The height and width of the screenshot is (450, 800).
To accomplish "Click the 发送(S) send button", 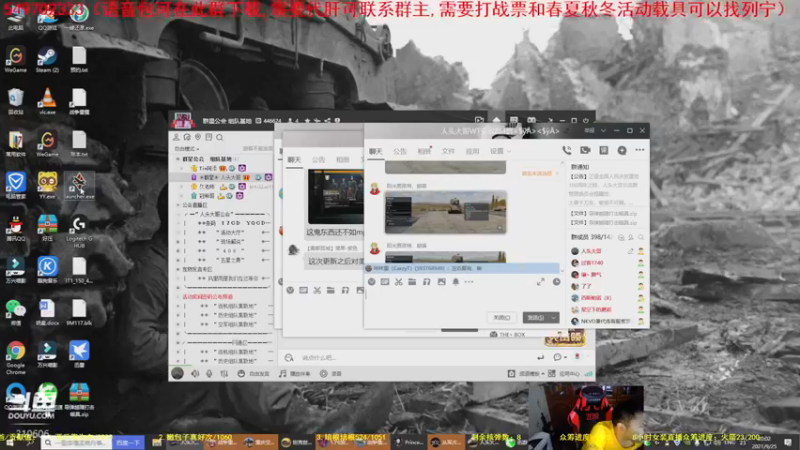I will click(x=536, y=318).
